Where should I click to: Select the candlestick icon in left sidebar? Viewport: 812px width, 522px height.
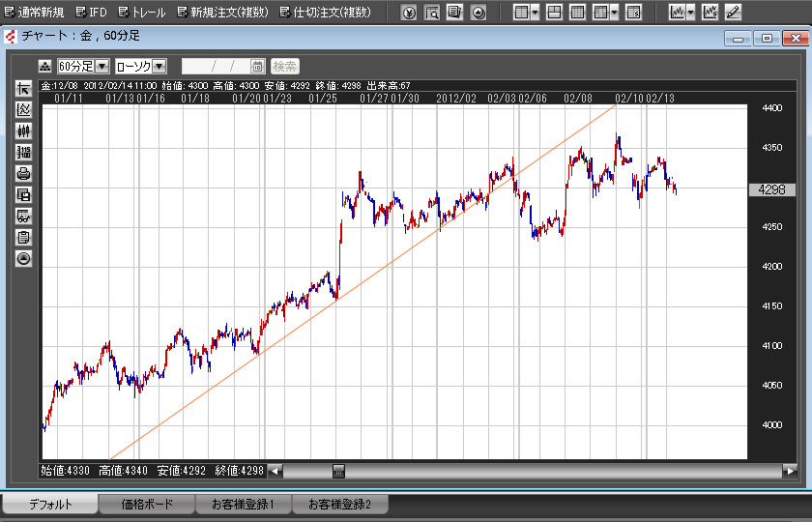(x=24, y=131)
